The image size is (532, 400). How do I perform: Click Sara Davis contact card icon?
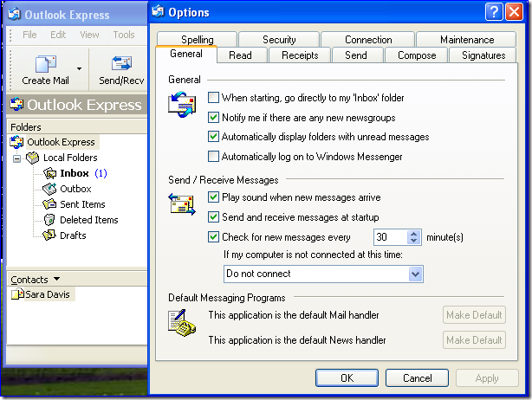pyautogui.click(x=17, y=294)
